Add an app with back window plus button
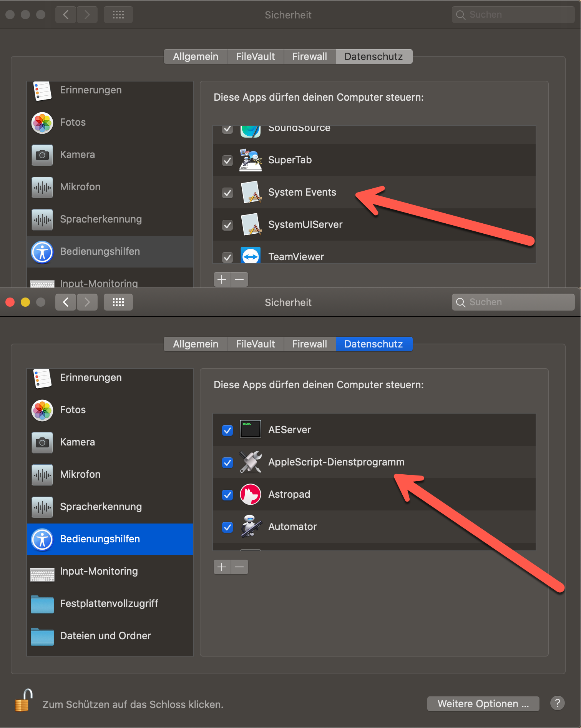Image resolution: width=581 pixels, height=728 pixels. pos(222,279)
